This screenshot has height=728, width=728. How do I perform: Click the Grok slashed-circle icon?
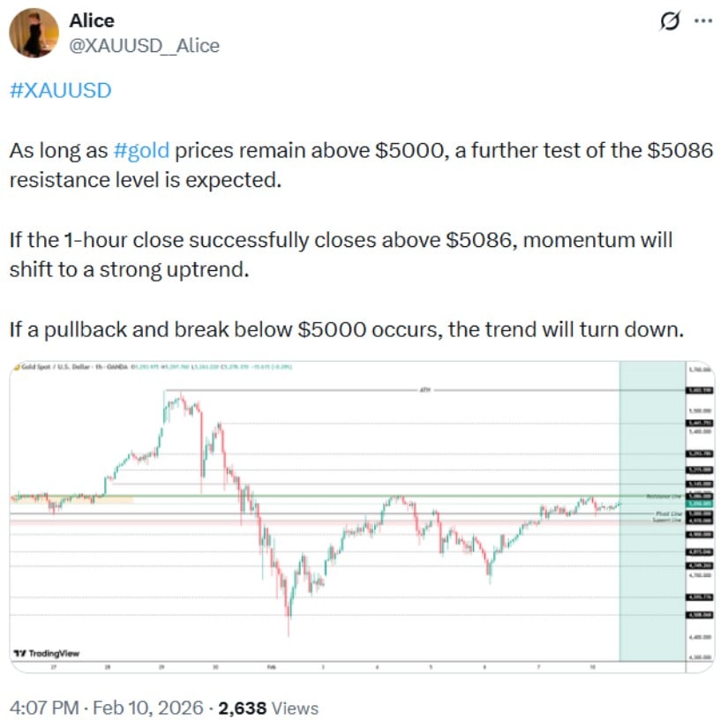669,21
